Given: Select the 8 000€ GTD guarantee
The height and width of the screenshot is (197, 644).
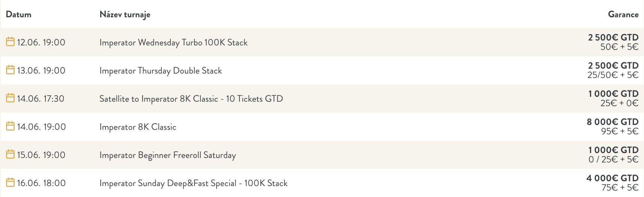Looking at the screenshot, I should tap(612, 122).
